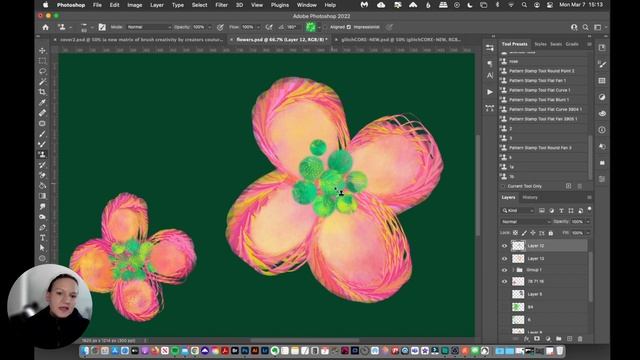The width and height of the screenshot is (640, 360).
Task: Hide layer 78 71 18 with eye icon
Action: [x=504, y=281]
